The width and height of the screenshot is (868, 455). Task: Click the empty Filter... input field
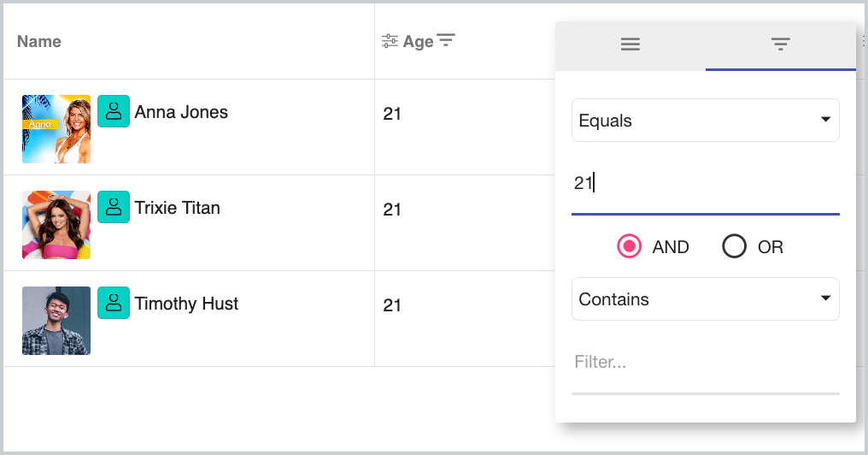click(x=705, y=363)
